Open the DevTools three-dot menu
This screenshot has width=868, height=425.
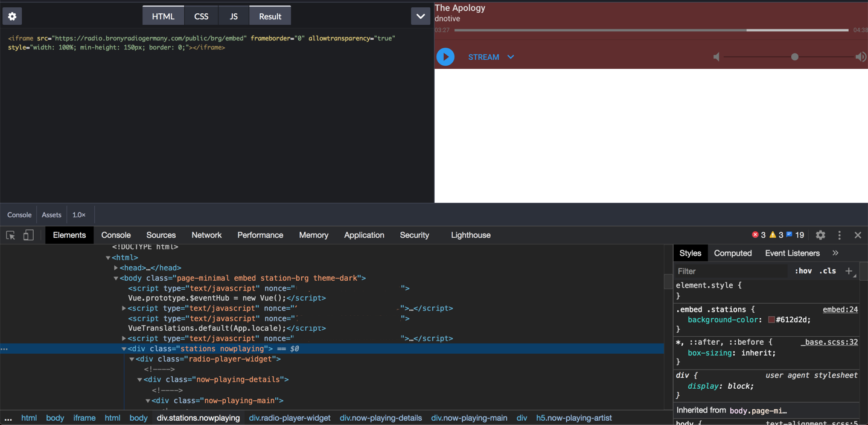pyautogui.click(x=840, y=235)
